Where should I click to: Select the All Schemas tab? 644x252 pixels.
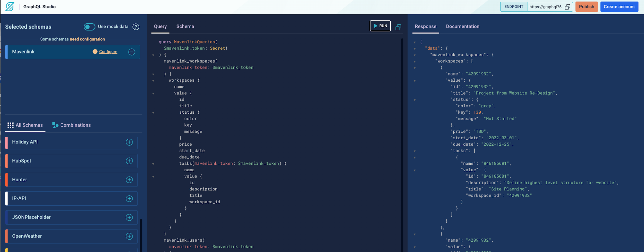pyautogui.click(x=25, y=125)
